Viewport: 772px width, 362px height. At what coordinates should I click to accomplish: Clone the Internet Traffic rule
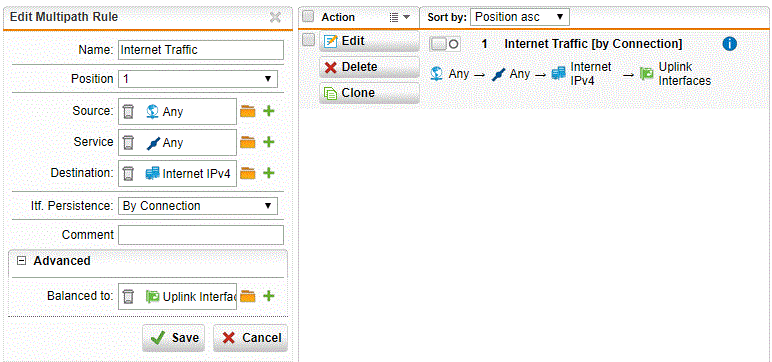tap(369, 93)
